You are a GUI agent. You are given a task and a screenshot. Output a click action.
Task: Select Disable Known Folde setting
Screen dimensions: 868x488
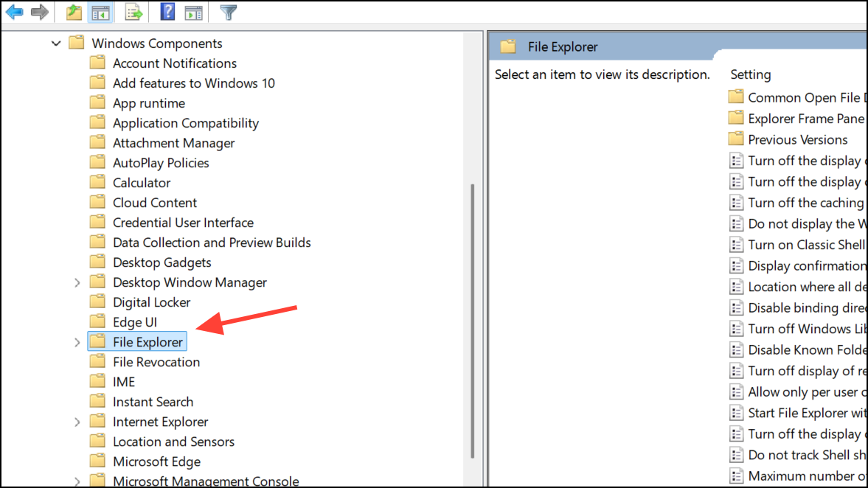(x=807, y=349)
